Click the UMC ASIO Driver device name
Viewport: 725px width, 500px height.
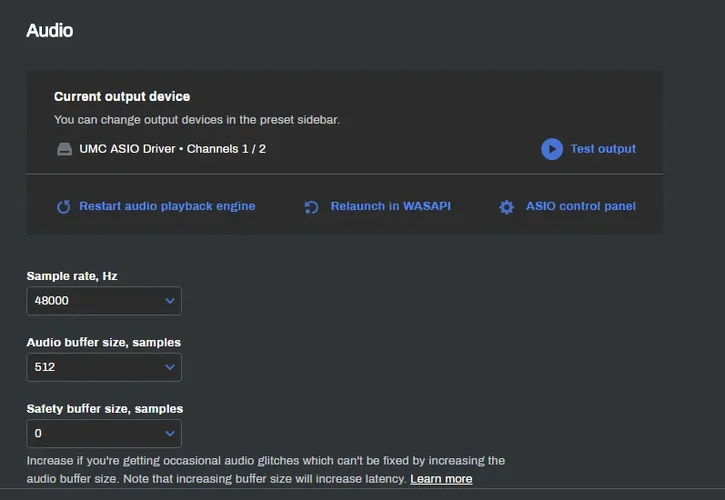(x=173, y=149)
